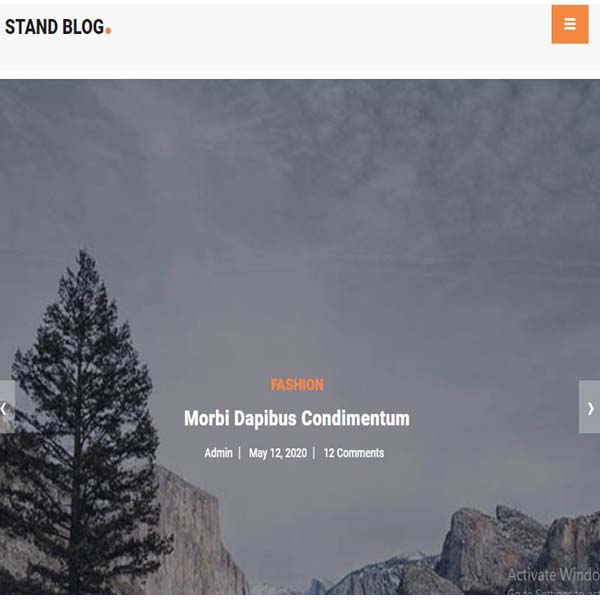This screenshot has height=600, width=600.
Task: Open the Morbi Dapibus Condimentum post
Action: pos(297,418)
